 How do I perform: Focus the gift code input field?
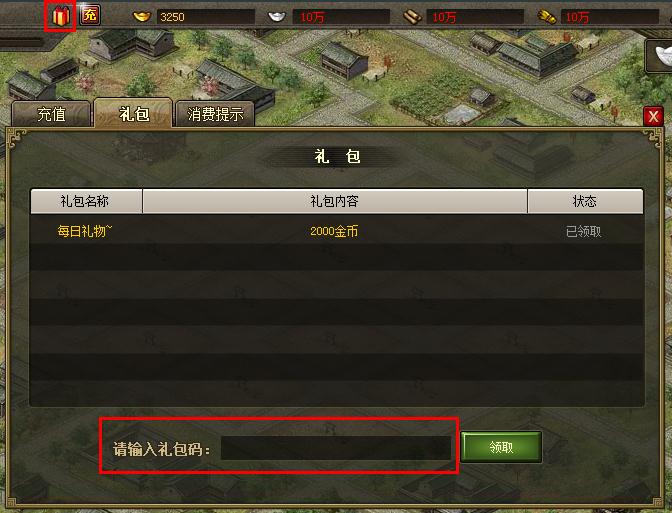336,448
